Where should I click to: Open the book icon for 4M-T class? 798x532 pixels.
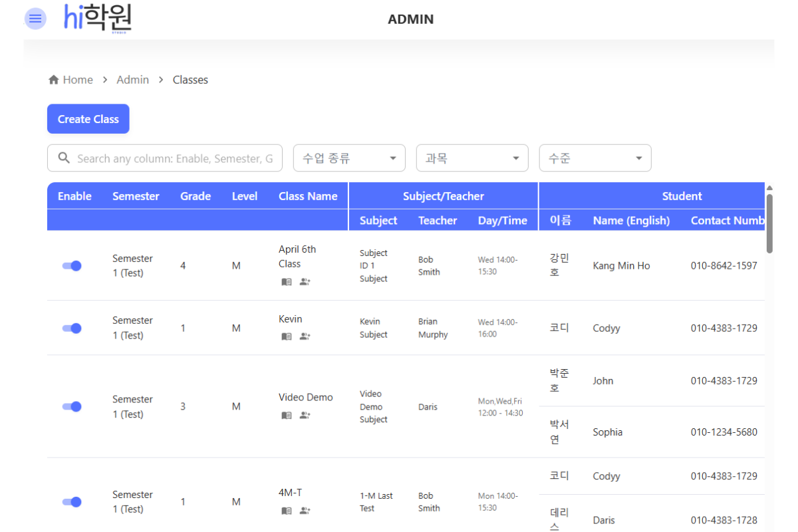pyautogui.click(x=286, y=510)
